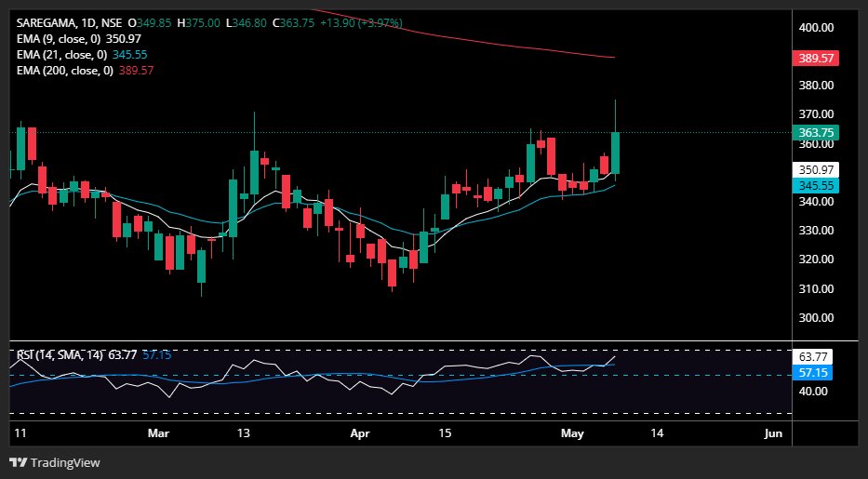This screenshot has height=479, width=868.
Task: Click the 340.00 price axis tick
Action: (816, 201)
